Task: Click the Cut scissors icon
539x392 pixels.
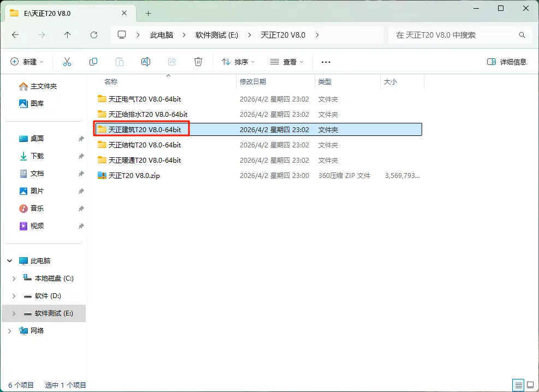Action: point(67,62)
